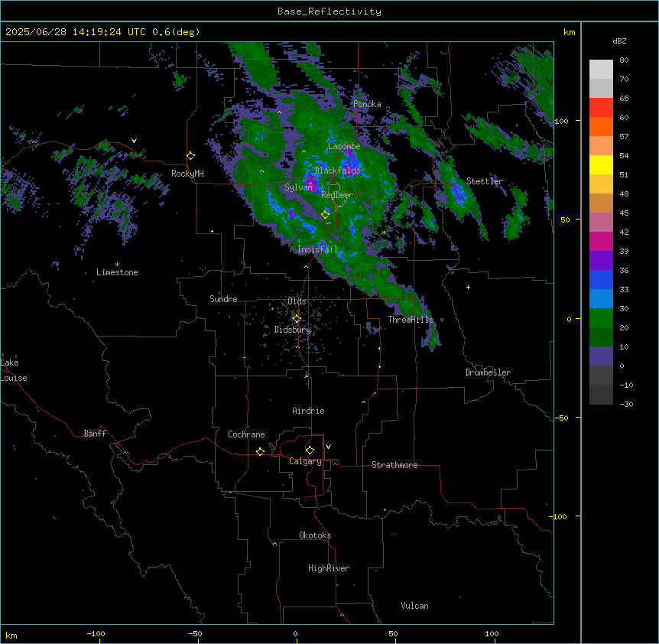The height and width of the screenshot is (644, 659).
Task: Click the Okotoks label
Action: coord(315,535)
